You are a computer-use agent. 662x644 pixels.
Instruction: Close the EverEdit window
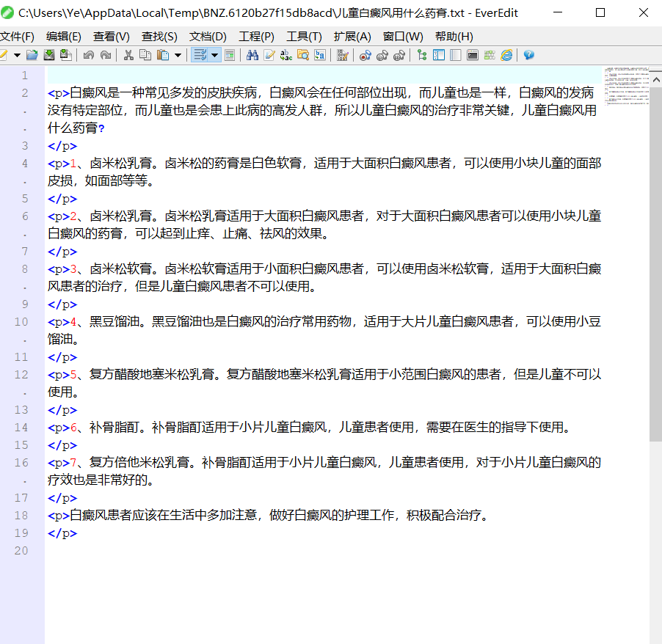(644, 12)
